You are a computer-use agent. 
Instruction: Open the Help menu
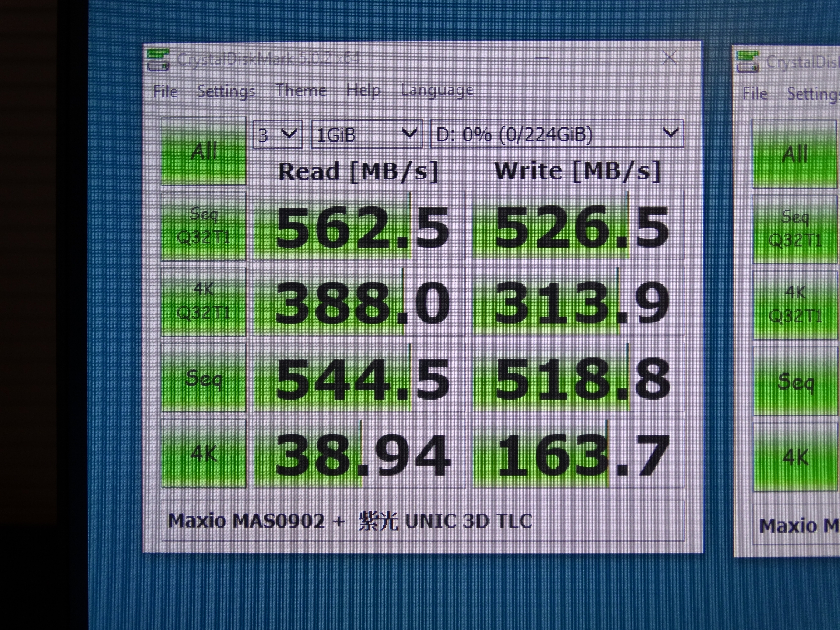tap(363, 90)
